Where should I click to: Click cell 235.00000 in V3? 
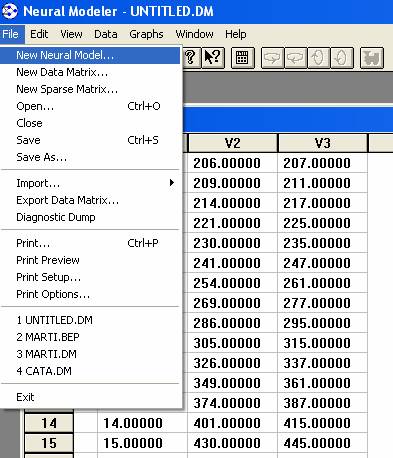point(322,243)
